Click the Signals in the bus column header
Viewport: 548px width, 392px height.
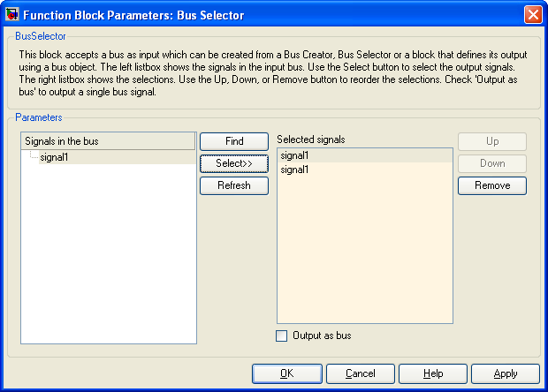(x=108, y=141)
